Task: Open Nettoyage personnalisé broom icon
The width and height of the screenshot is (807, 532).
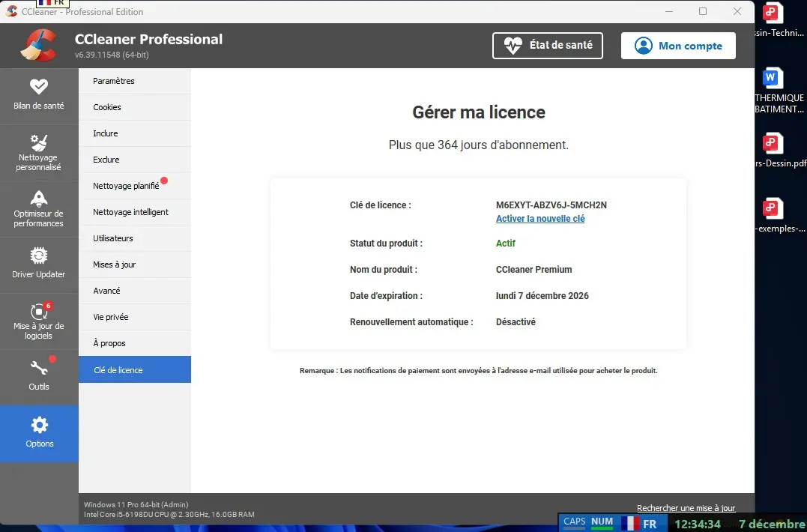Action: click(x=39, y=142)
